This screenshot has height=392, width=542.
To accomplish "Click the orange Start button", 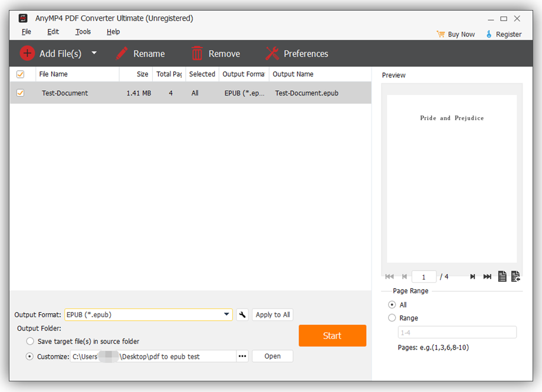I will pos(333,335).
